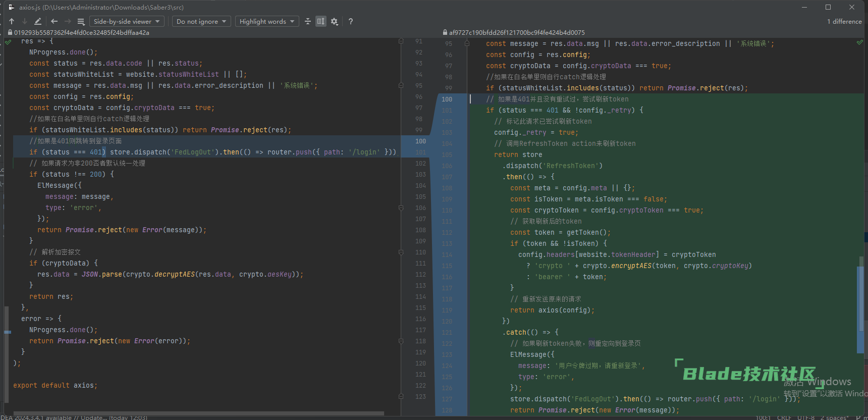The height and width of the screenshot is (420, 868).
Task: Click right line 'if (status === 401 && !config._retry)'
Action: click(x=564, y=110)
